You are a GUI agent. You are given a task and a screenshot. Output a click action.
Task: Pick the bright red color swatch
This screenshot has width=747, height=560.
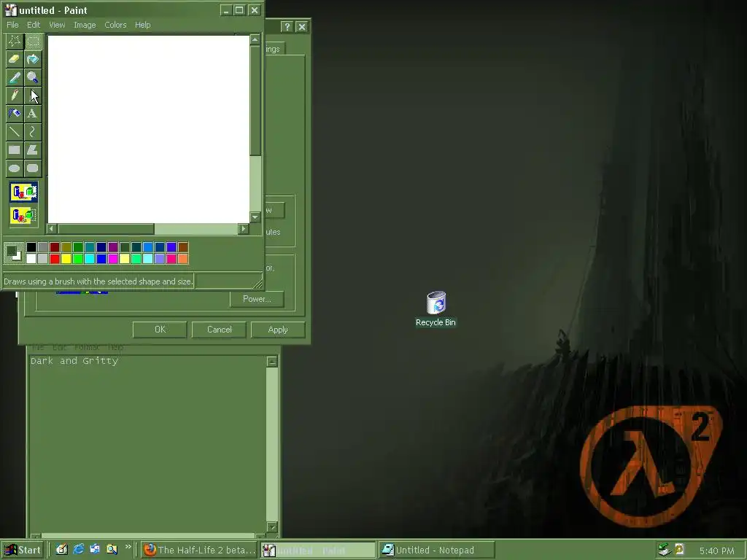pos(54,259)
